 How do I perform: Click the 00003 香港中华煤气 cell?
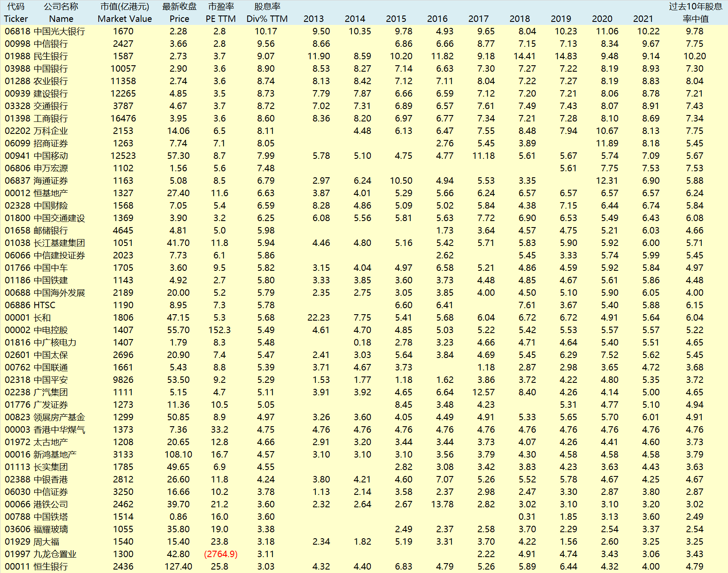pyautogui.click(x=45, y=430)
